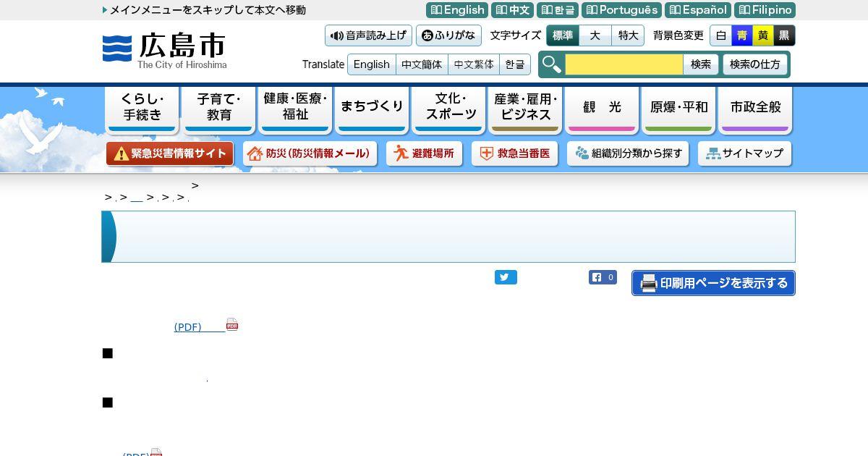This screenshot has width=868, height=456.
Task: Enable ふりがな furigana display
Action: pos(448,35)
